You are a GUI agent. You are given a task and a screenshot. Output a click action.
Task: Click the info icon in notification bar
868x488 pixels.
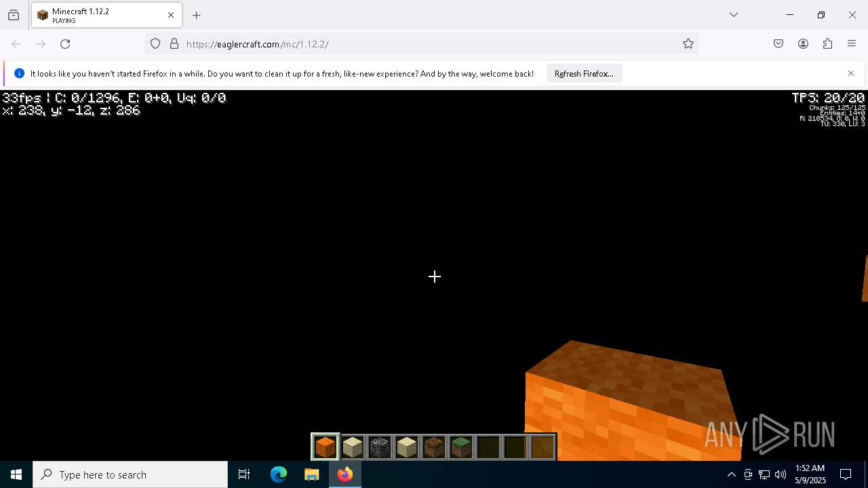point(19,73)
